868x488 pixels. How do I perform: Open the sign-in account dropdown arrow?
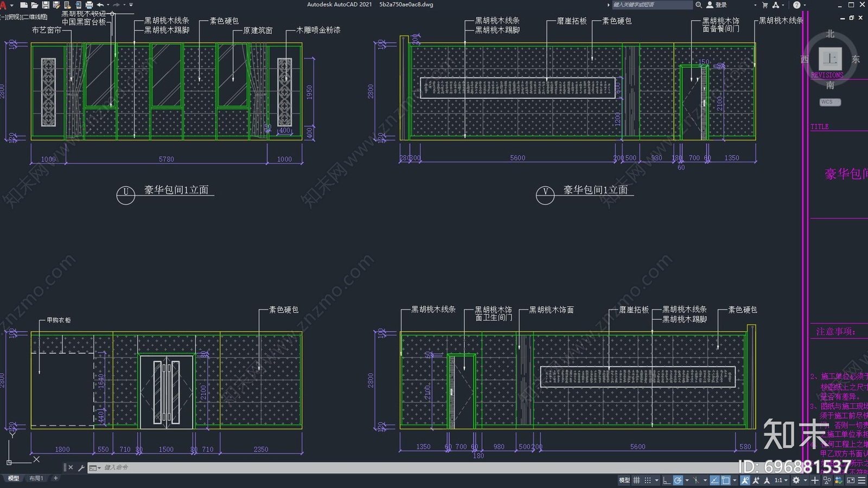(x=755, y=5)
